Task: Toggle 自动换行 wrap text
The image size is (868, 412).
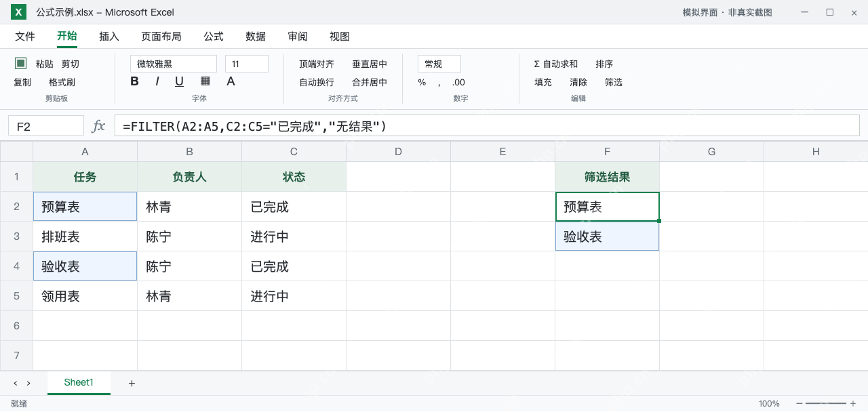Action: 317,82
